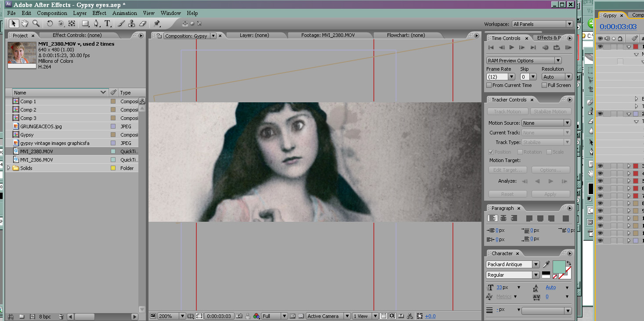644x321 pixels.
Task: Select the Pan Behind tool
Action: 72,24
